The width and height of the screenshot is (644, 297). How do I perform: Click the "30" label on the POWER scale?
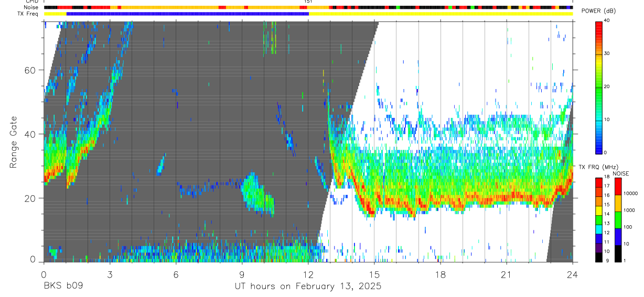click(x=607, y=54)
